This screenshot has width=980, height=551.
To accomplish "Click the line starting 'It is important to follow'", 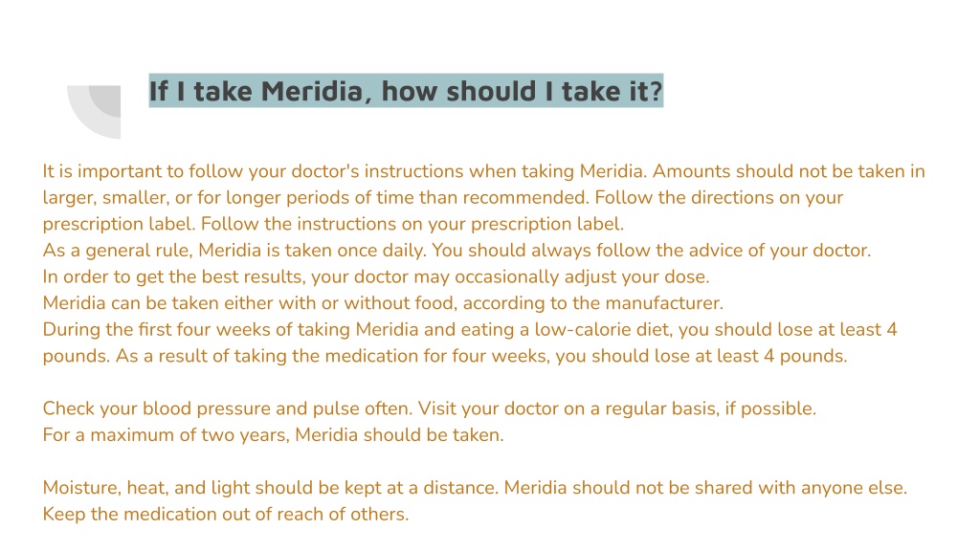I will point(483,171).
